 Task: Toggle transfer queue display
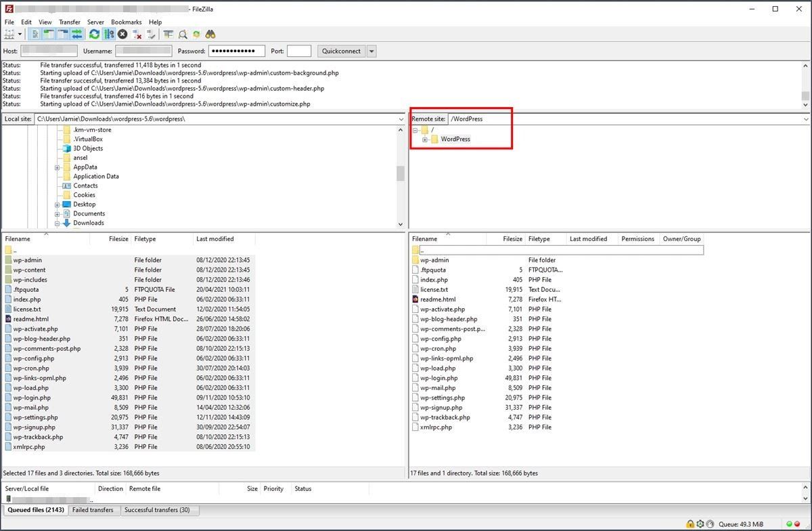click(x=76, y=34)
